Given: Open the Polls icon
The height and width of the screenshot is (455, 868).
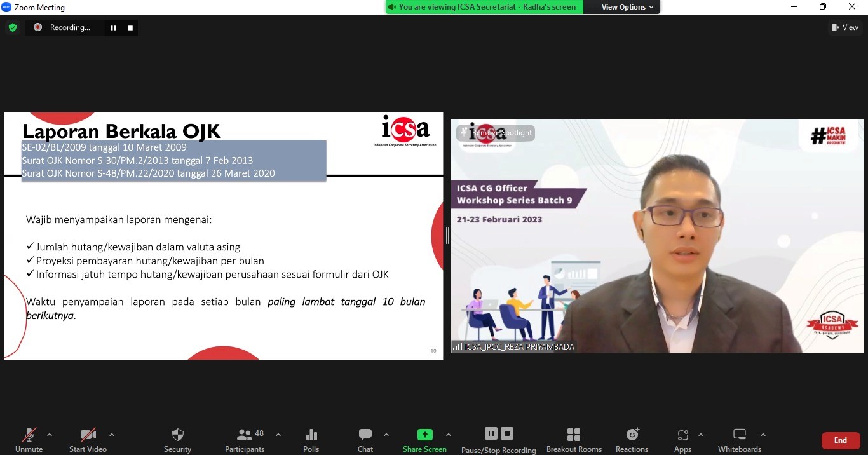Looking at the screenshot, I should [311, 435].
